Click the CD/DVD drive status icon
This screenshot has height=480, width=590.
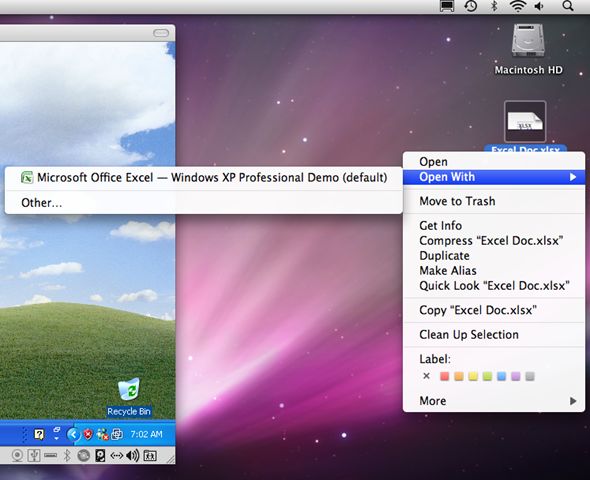point(84,456)
